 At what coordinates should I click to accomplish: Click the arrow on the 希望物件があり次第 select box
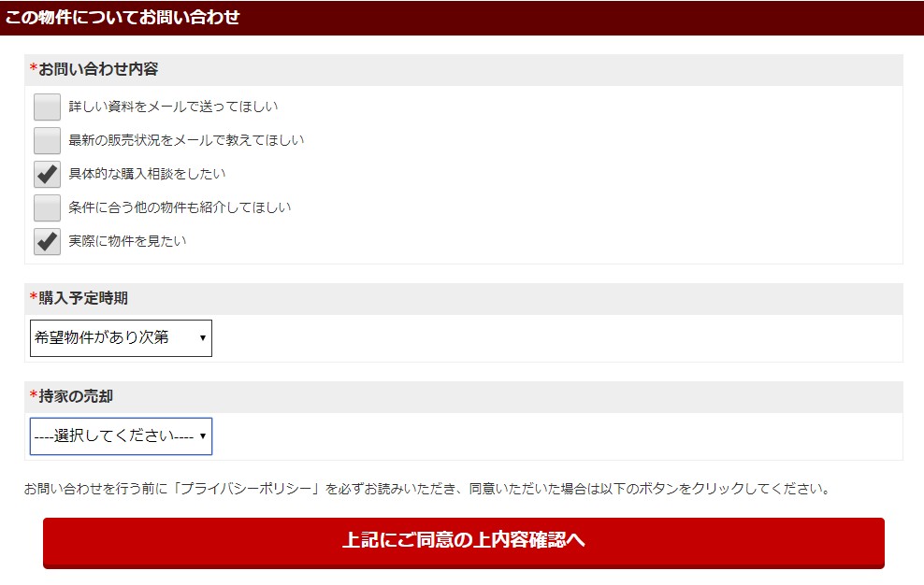(203, 338)
